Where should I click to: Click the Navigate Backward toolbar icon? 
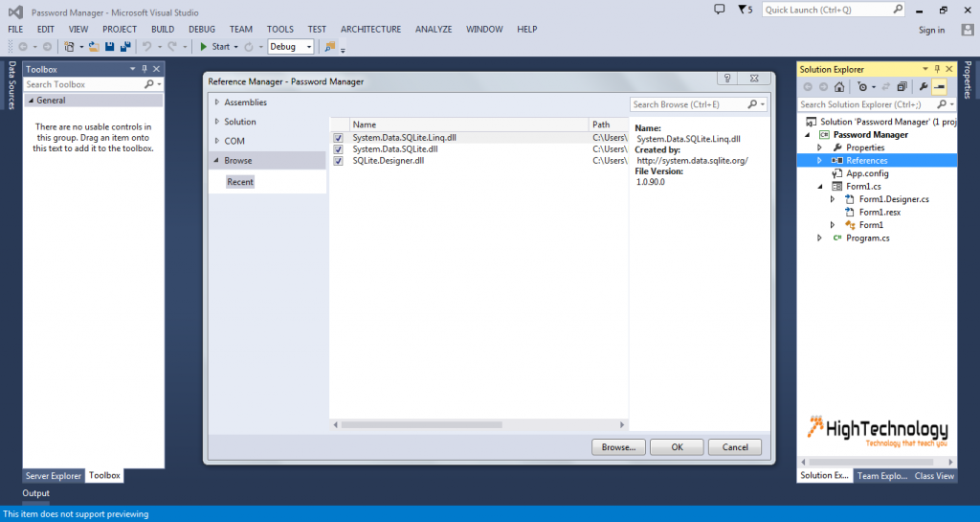pyautogui.click(x=23, y=47)
